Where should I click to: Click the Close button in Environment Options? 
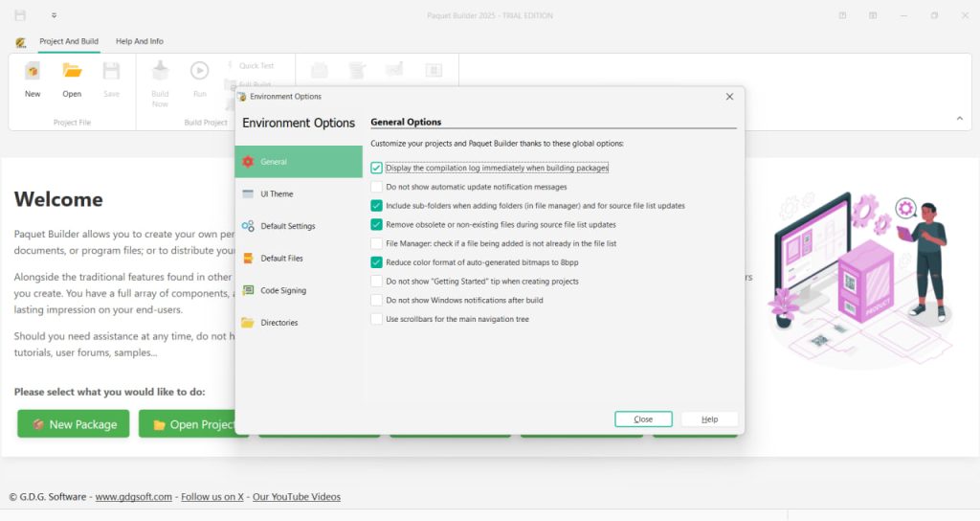coord(643,419)
